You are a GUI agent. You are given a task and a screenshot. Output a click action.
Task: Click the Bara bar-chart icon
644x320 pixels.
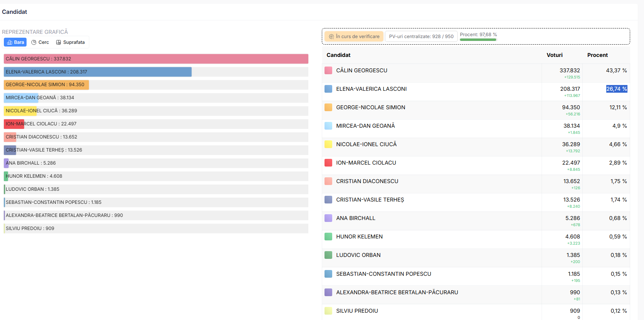point(10,42)
